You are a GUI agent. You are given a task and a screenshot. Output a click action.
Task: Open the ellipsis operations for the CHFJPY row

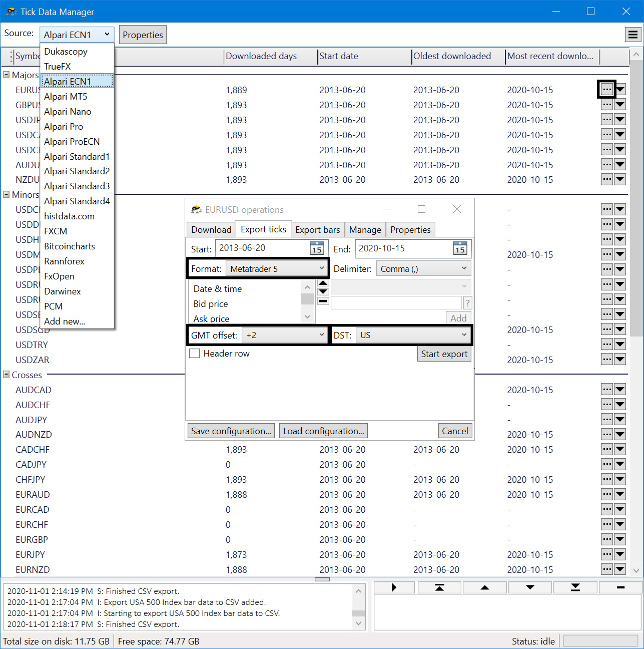coord(607,479)
